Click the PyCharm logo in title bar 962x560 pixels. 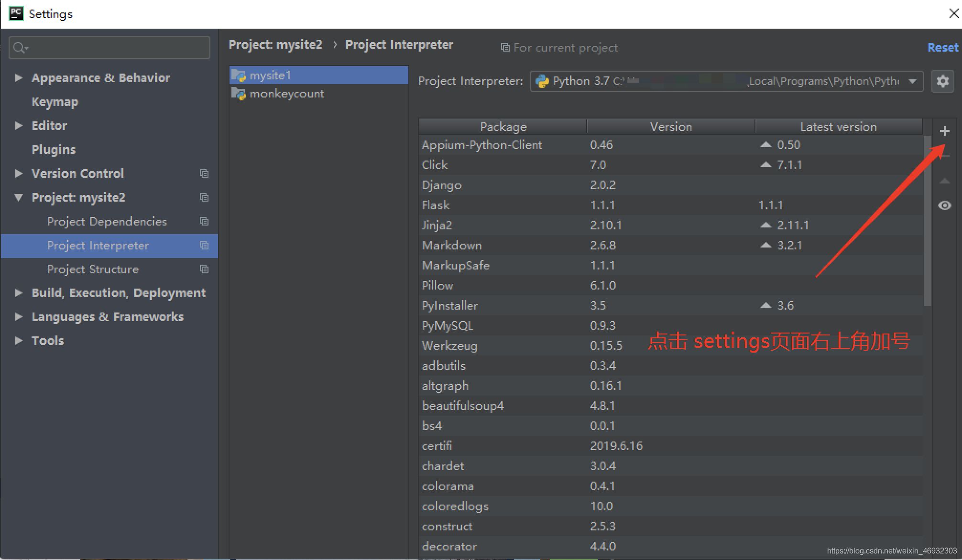pyautogui.click(x=16, y=13)
